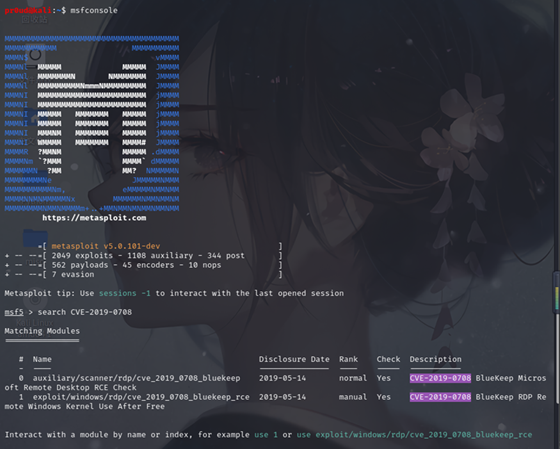560x449 pixels.
Task: Click the '#' column header
Action: tap(21, 359)
